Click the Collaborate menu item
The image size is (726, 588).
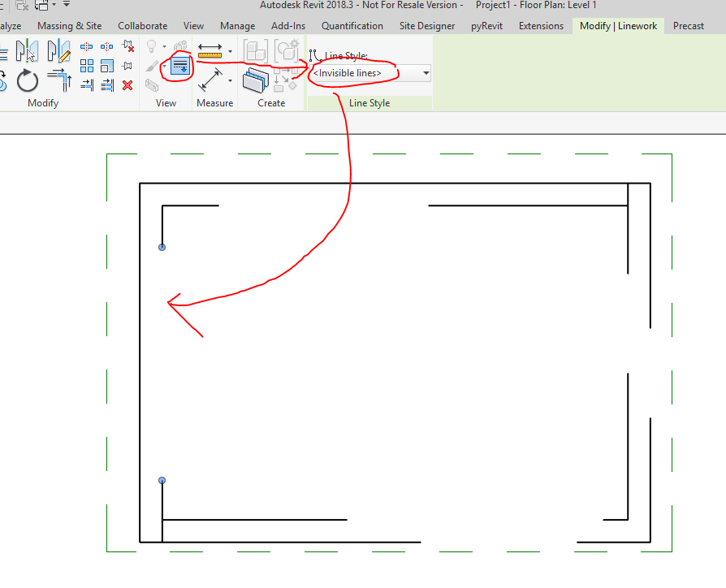tap(142, 25)
